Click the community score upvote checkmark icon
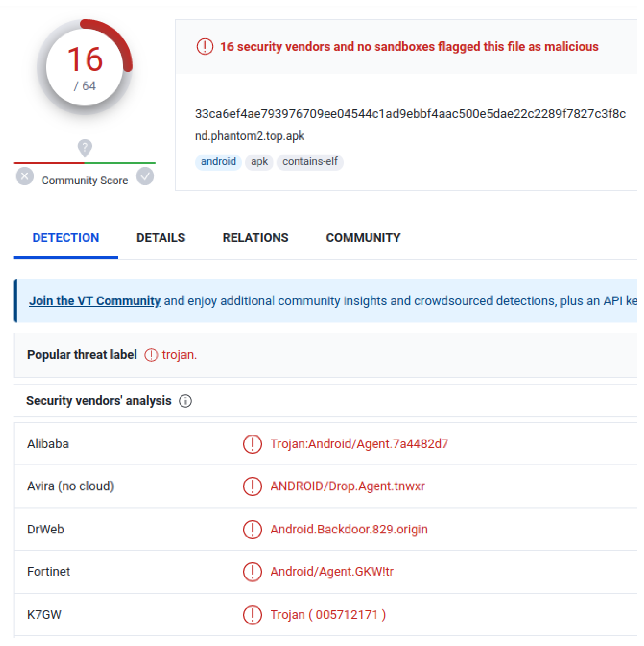Image resolution: width=644 pixels, height=646 pixels. pyautogui.click(x=145, y=176)
